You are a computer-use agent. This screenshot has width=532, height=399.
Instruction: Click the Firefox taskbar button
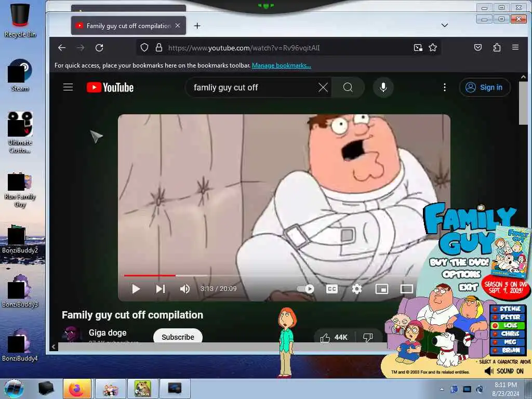(x=77, y=389)
